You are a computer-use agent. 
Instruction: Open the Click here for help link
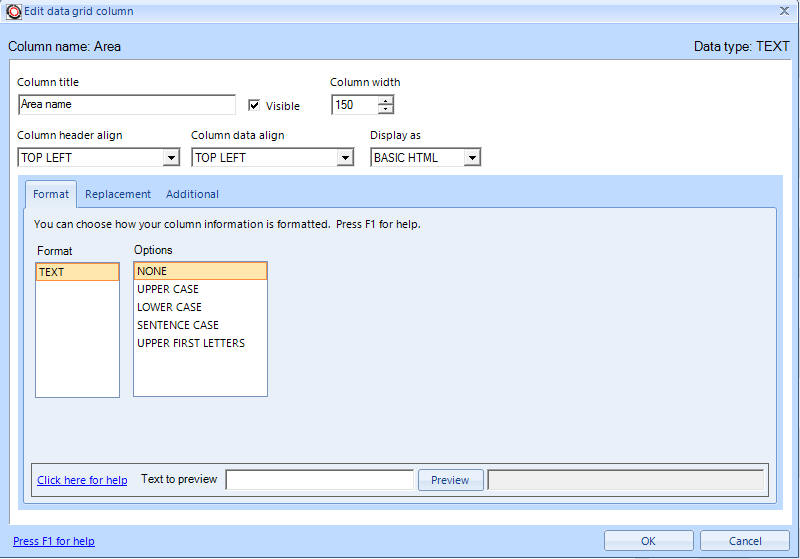coord(82,480)
